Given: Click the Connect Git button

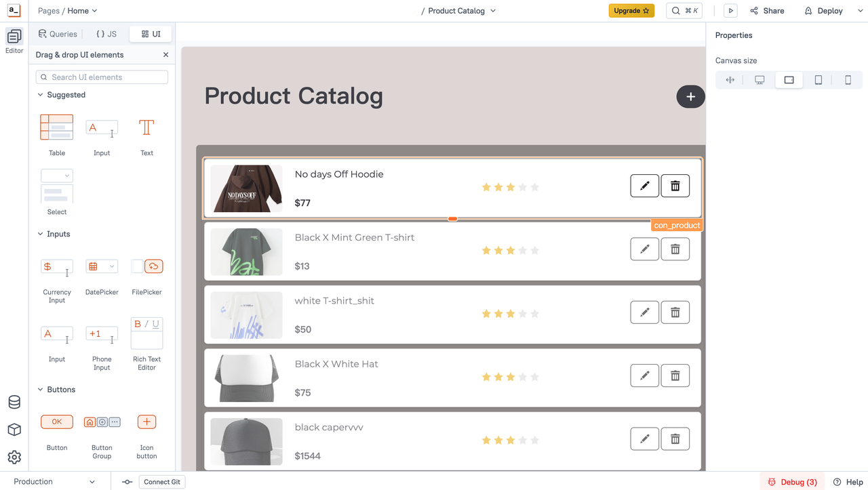Looking at the screenshot, I should pyautogui.click(x=162, y=482).
